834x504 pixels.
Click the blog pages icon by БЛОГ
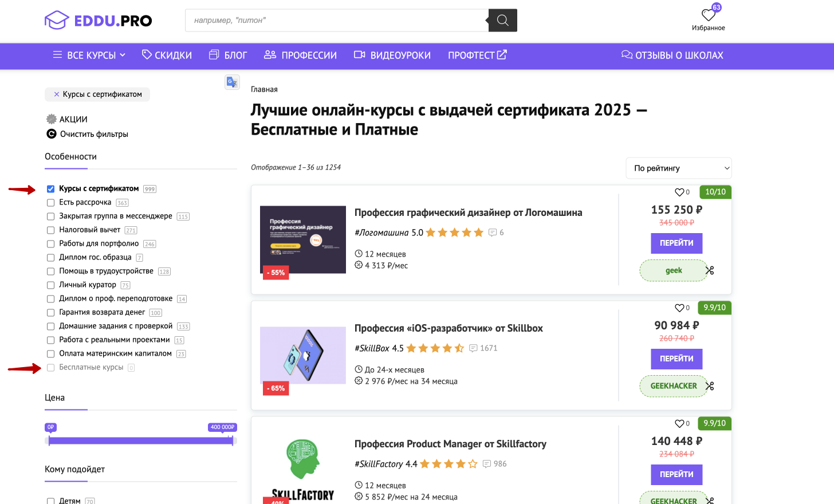[214, 54]
